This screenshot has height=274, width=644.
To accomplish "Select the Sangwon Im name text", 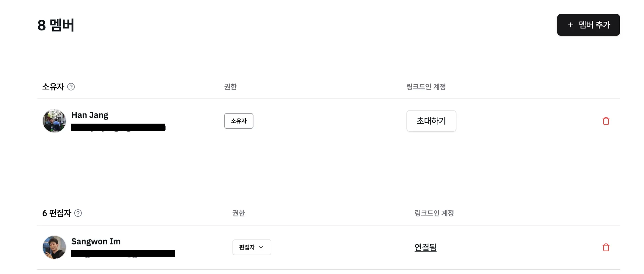I will 96,241.
